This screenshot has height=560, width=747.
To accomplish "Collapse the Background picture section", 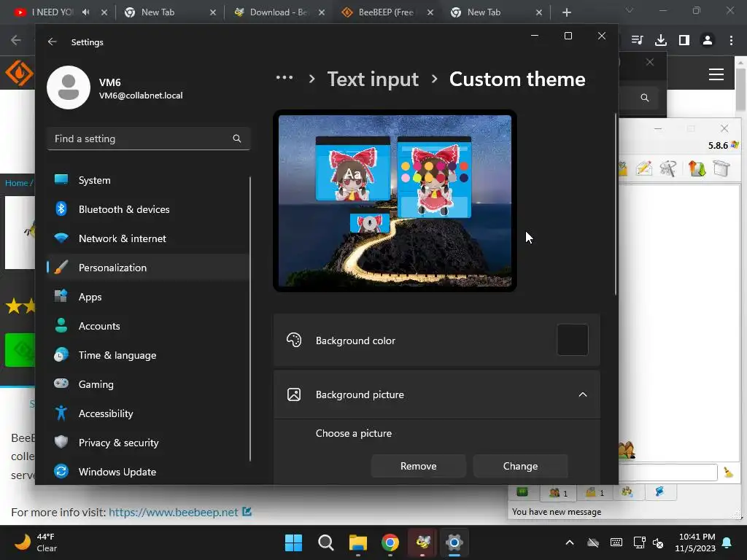I will click(582, 394).
